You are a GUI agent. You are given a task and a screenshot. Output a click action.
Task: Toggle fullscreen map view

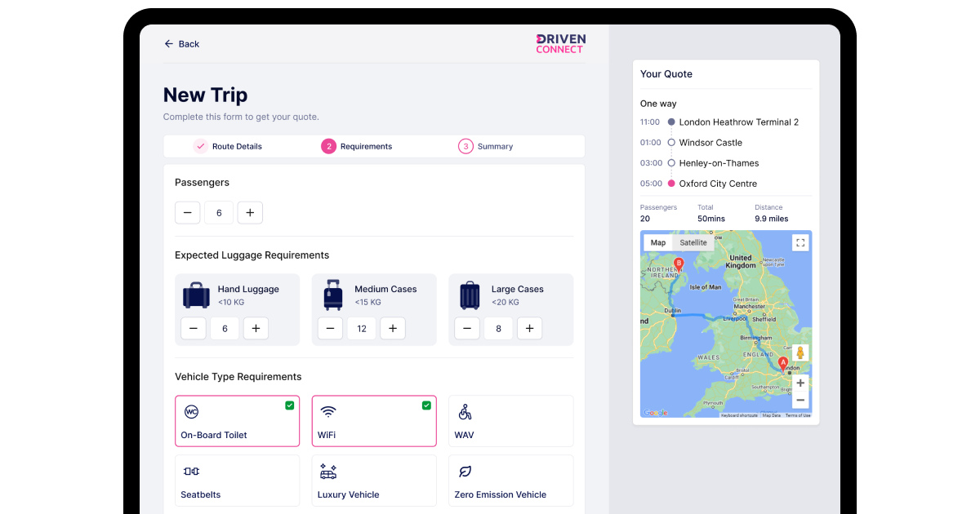tap(800, 242)
